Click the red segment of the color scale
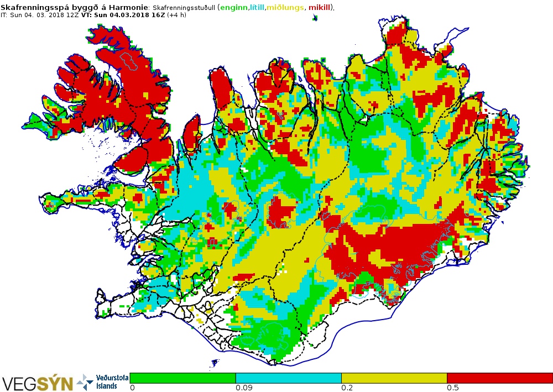This screenshot has height=392, width=553. pos(500,378)
